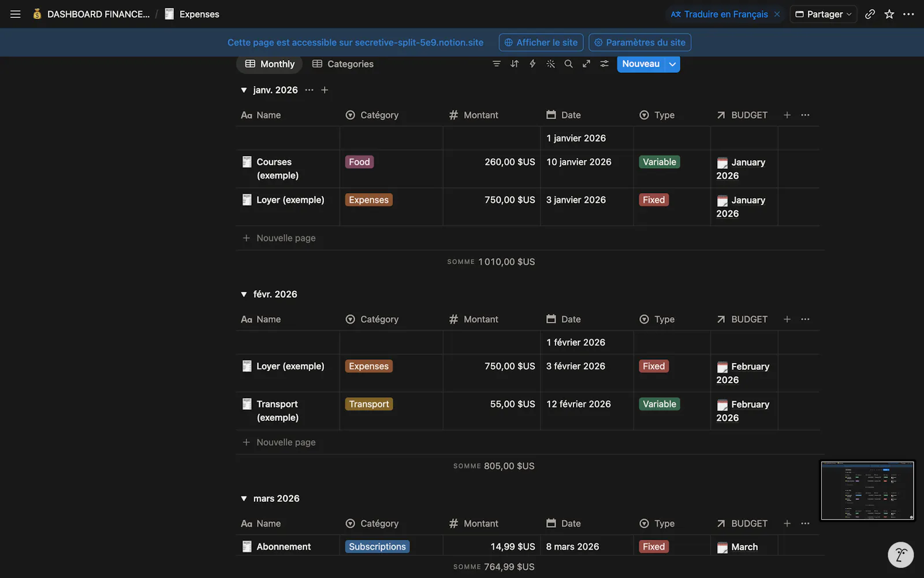
Task: Click the AI sparkle icon in toolbar
Action: (x=551, y=64)
